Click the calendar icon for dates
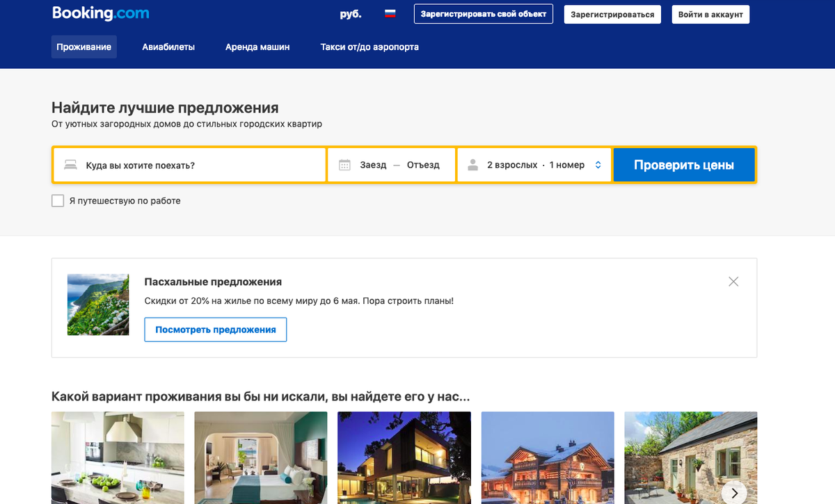This screenshot has width=835, height=504. coord(344,165)
